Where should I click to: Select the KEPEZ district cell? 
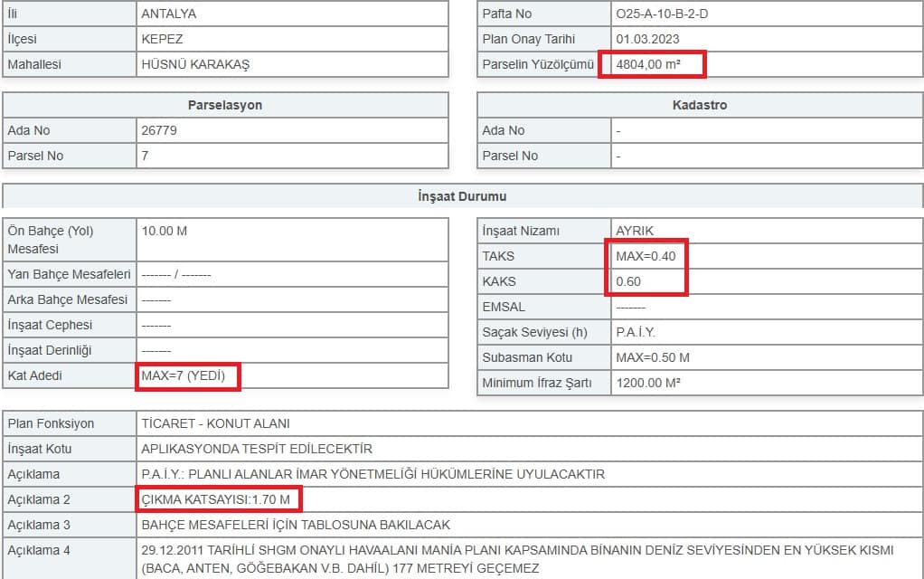(x=163, y=39)
